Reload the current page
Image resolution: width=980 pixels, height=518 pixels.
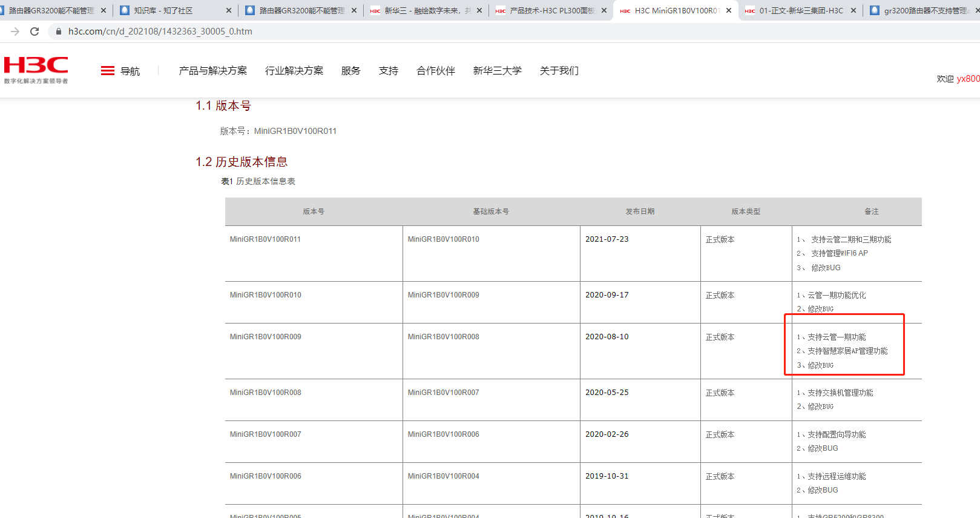coord(35,32)
